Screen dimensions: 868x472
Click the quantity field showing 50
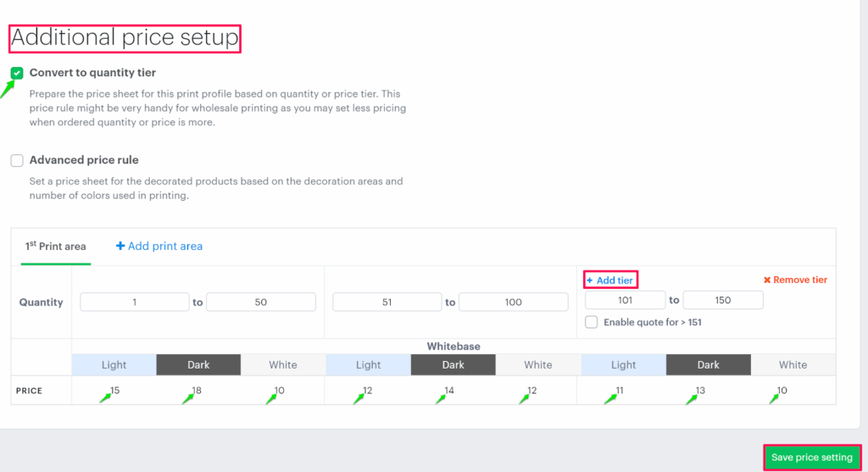coord(260,302)
